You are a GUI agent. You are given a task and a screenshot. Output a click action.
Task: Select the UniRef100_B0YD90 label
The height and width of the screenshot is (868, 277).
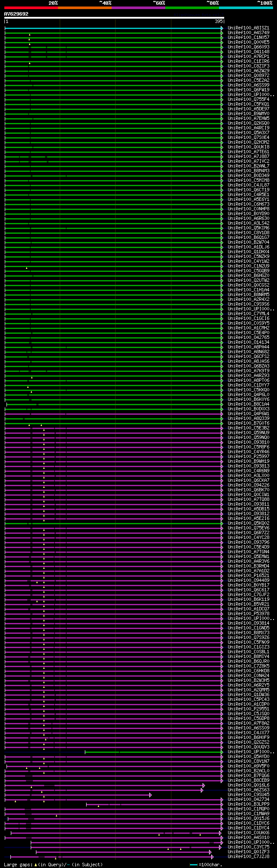(x=248, y=214)
